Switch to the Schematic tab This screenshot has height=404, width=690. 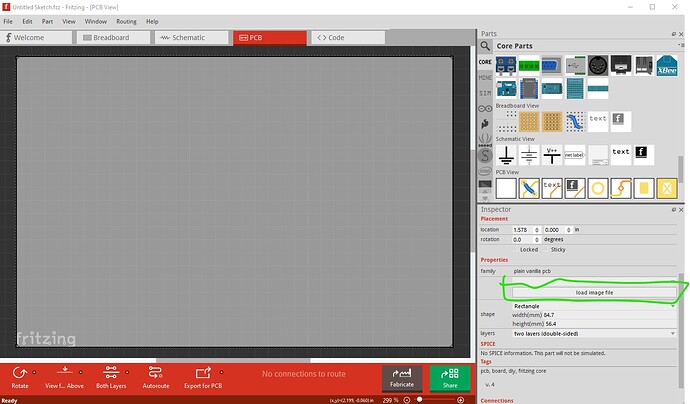pyautogui.click(x=191, y=38)
